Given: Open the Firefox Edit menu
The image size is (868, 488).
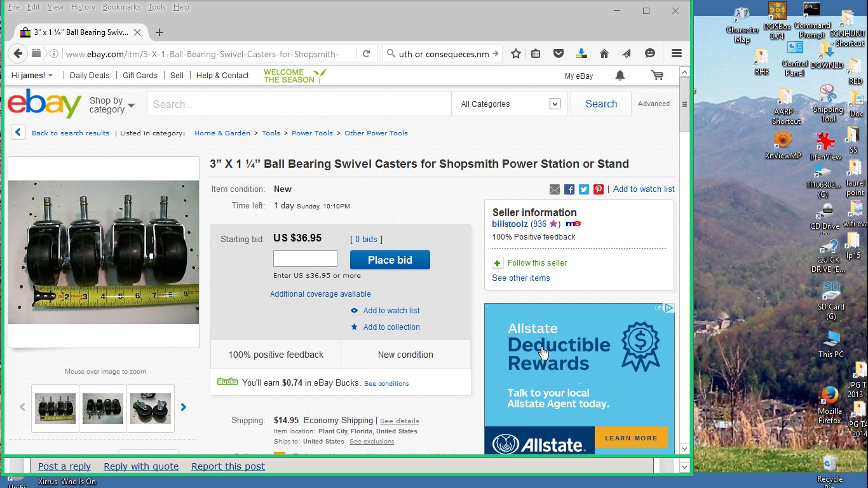Looking at the screenshot, I should tap(34, 7).
